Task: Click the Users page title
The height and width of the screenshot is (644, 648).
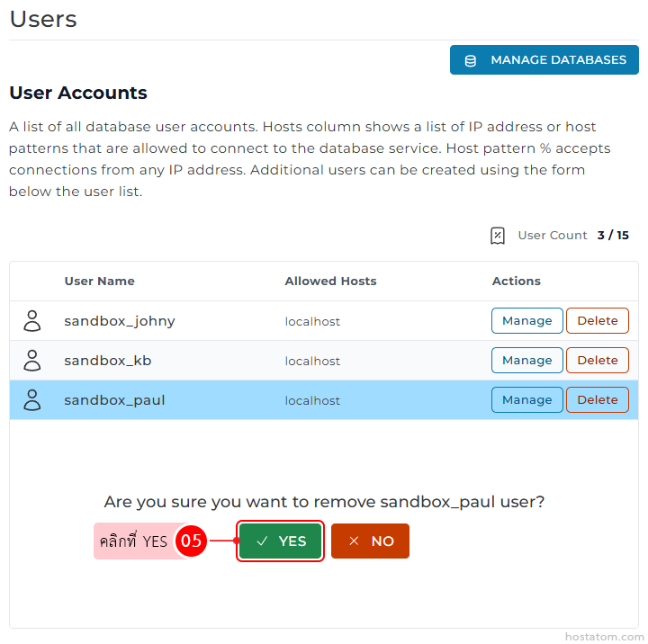Action: coord(43,20)
